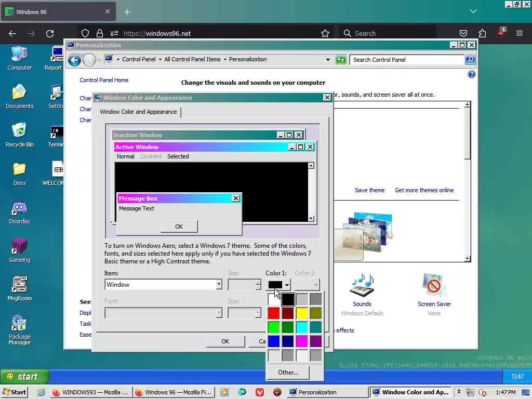Image resolution: width=532 pixels, height=399 pixels.
Task: Click the Save theme link
Action: tap(369, 190)
